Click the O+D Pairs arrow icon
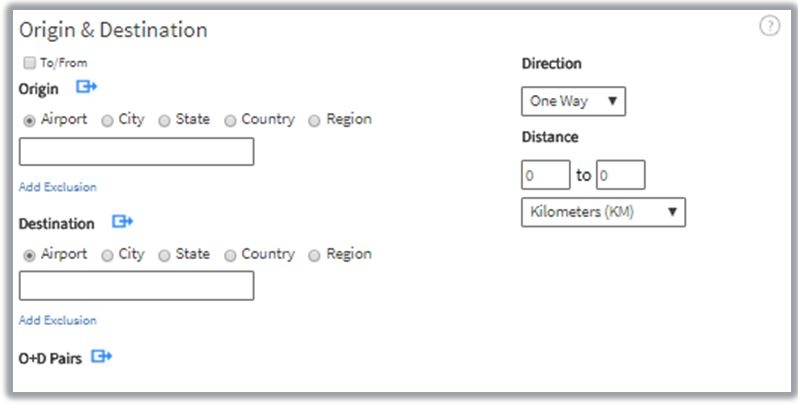The image size is (798, 404). [101, 356]
